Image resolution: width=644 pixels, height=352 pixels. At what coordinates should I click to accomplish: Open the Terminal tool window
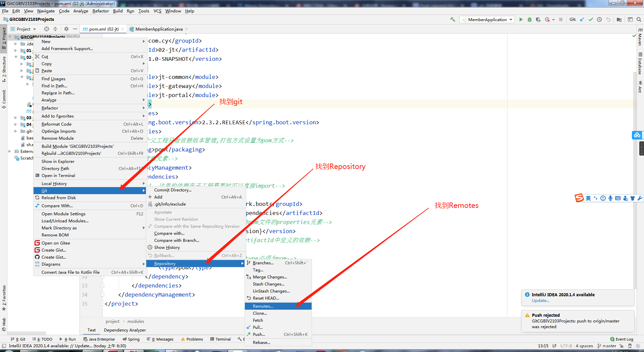(x=220, y=339)
